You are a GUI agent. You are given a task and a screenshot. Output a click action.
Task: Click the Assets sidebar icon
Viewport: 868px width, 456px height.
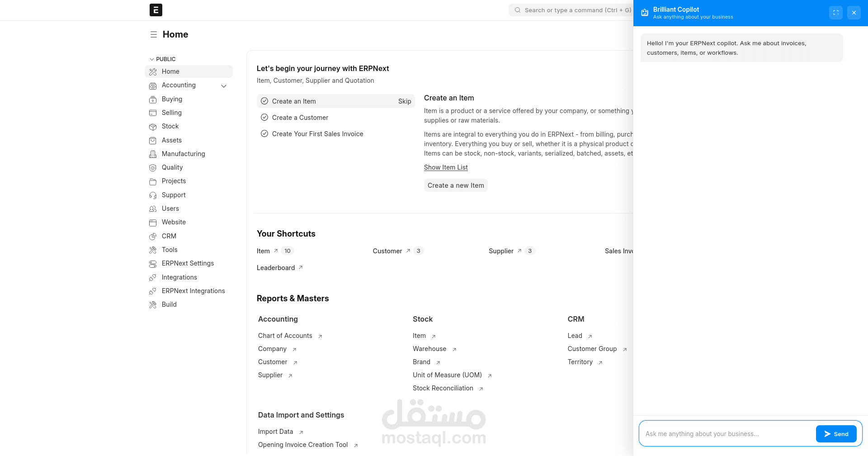[x=153, y=140]
